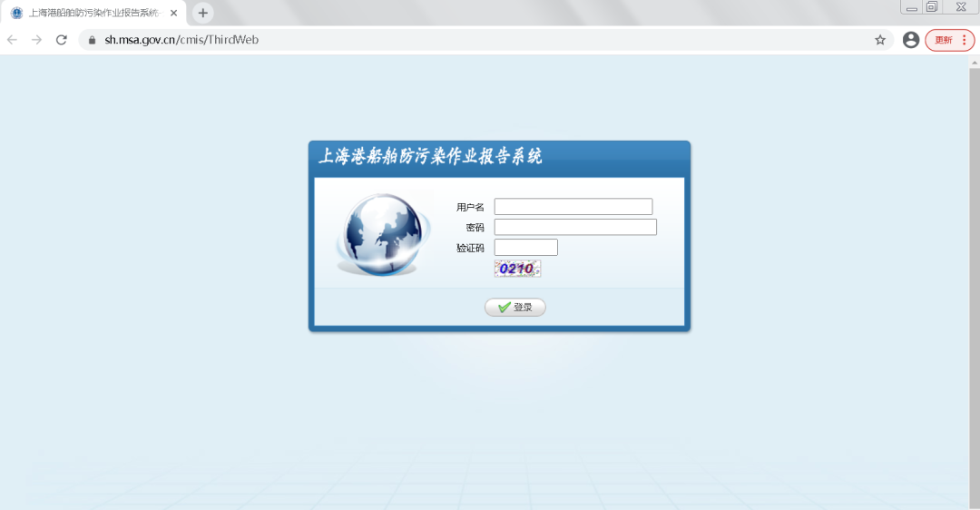Close the 上海港船舶防污染作业报告系统 tab
This screenshot has height=510, width=980.
[173, 13]
